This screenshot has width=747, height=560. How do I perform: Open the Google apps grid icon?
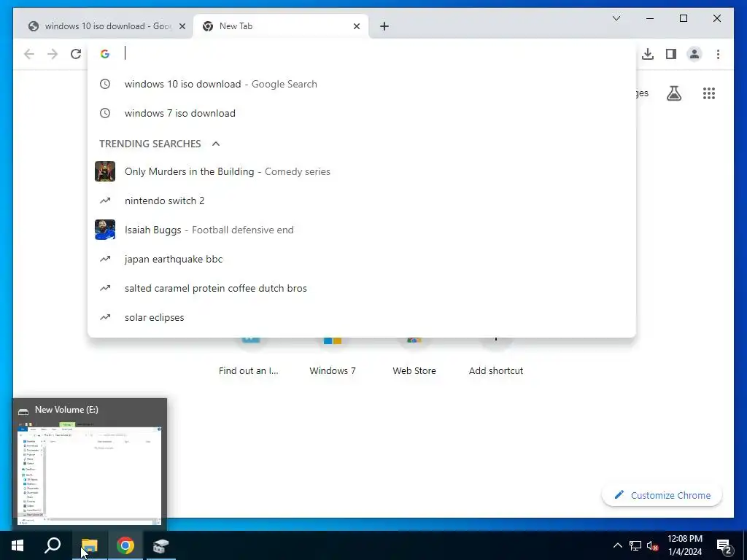click(x=709, y=93)
